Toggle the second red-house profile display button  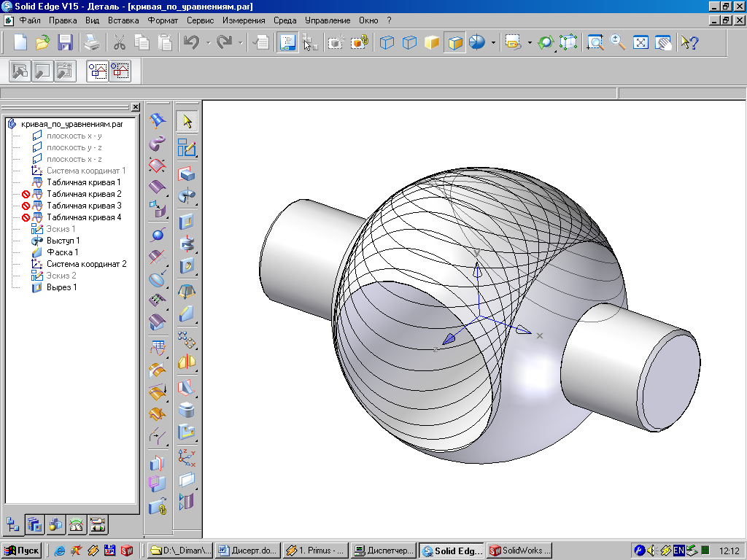(120, 71)
